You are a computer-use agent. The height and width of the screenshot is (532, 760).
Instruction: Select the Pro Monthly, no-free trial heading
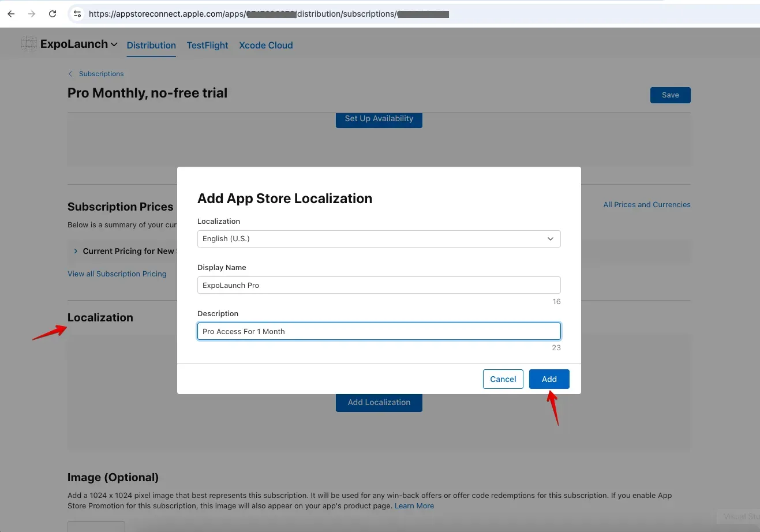click(x=147, y=93)
